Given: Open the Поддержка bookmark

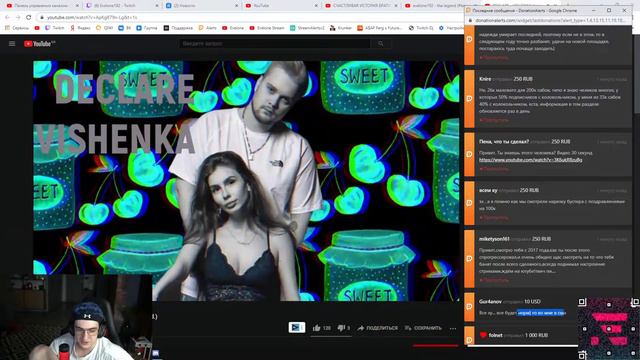Looking at the screenshot, I should click(178, 28).
